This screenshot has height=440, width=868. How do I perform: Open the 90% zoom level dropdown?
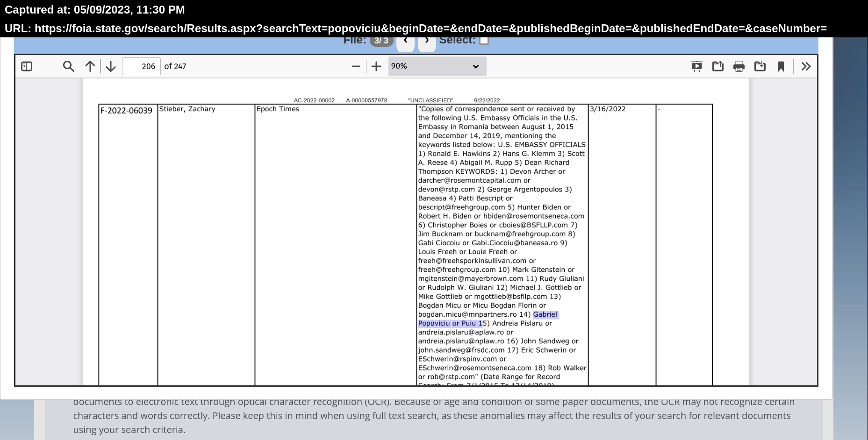pyautogui.click(x=437, y=66)
